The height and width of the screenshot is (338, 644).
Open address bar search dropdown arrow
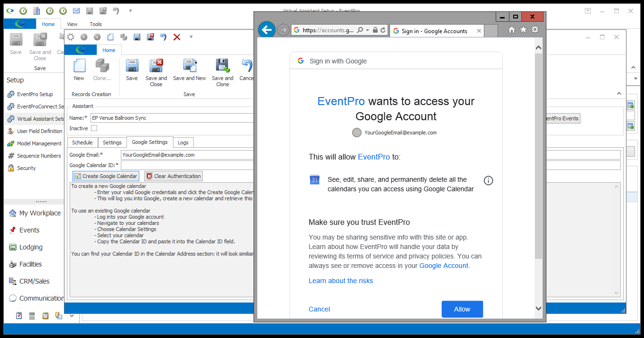pos(368,30)
